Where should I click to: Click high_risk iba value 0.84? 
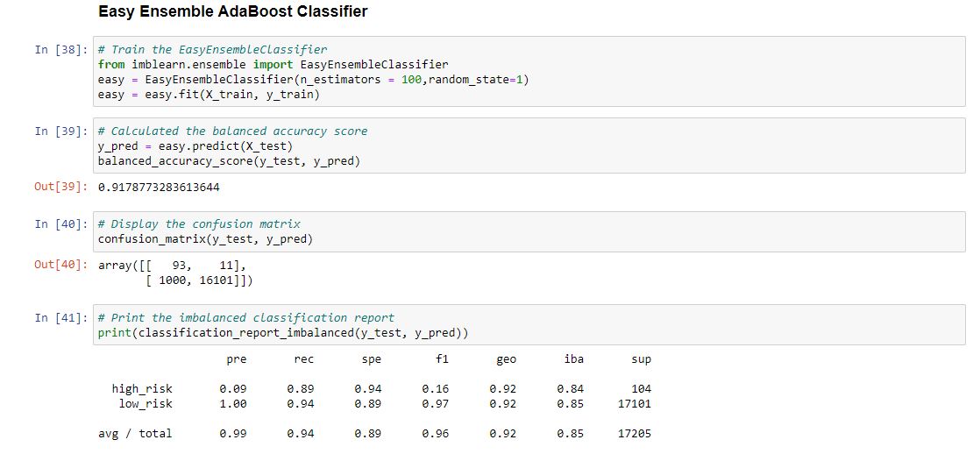click(x=571, y=389)
